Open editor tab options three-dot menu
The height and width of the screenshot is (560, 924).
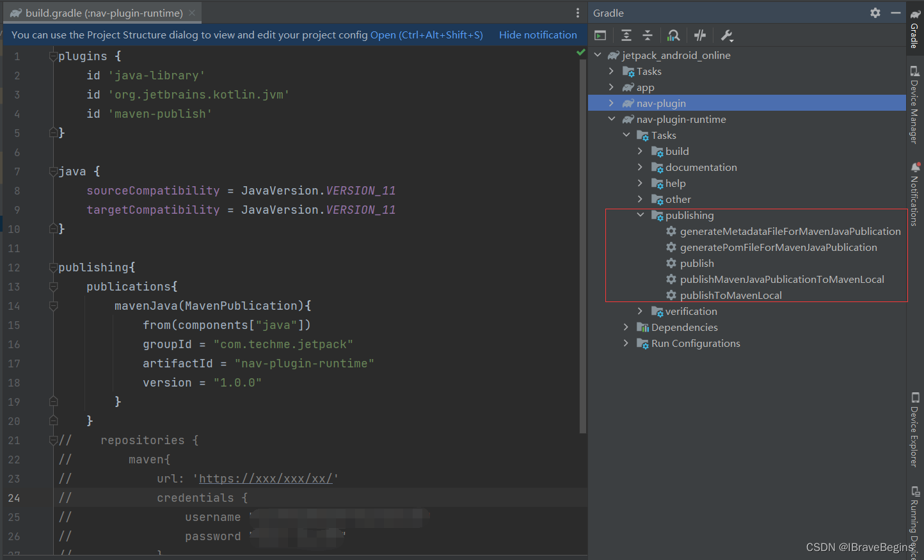tap(578, 13)
